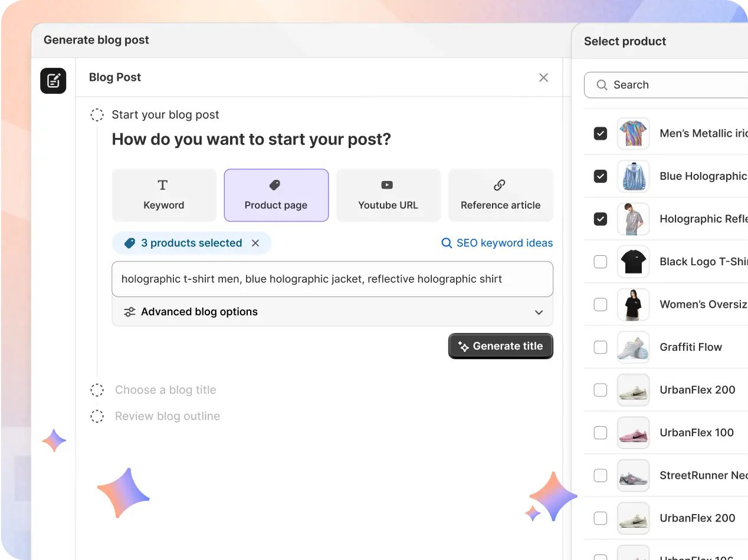
Task: Click the Generate title button
Action: tap(500, 346)
